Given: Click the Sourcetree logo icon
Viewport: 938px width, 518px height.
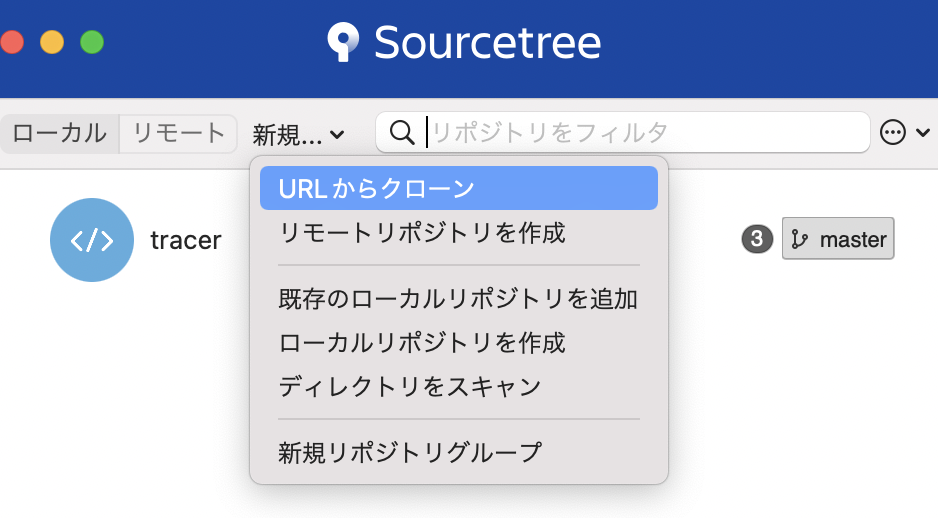Looking at the screenshot, I should (343, 42).
